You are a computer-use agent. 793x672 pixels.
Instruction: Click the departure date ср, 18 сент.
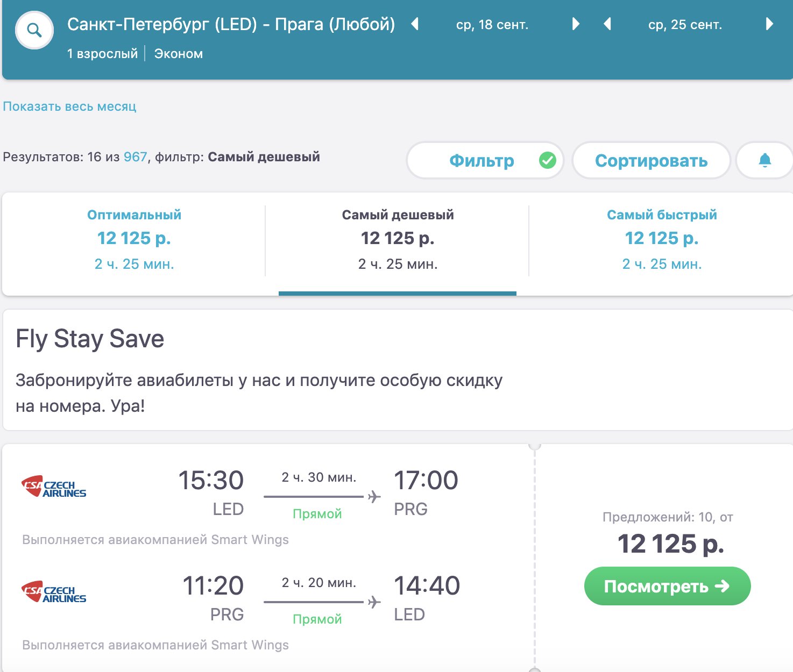coord(492,25)
